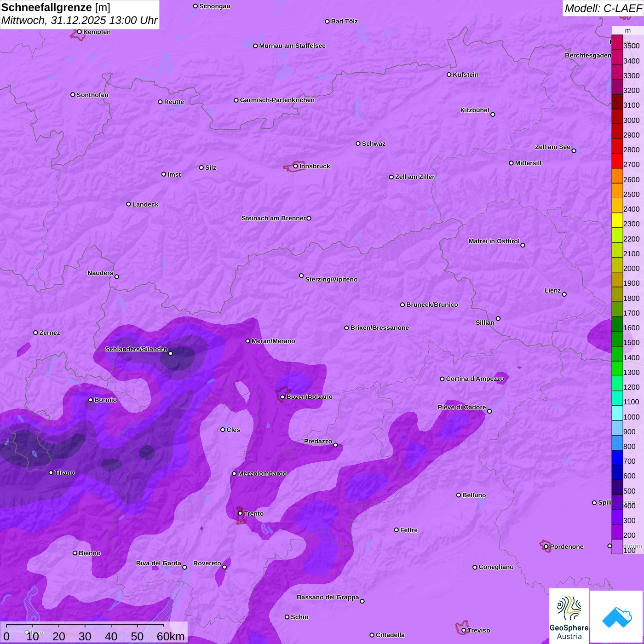Viewport: 644px width, 644px height.
Task: Click the Schneefallgrenze [m] title
Action: tap(56, 8)
